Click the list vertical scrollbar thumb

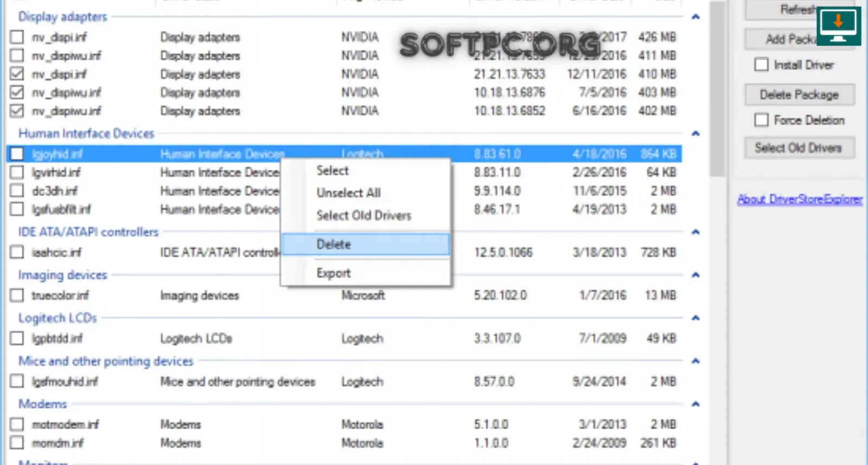[x=718, y=89]
